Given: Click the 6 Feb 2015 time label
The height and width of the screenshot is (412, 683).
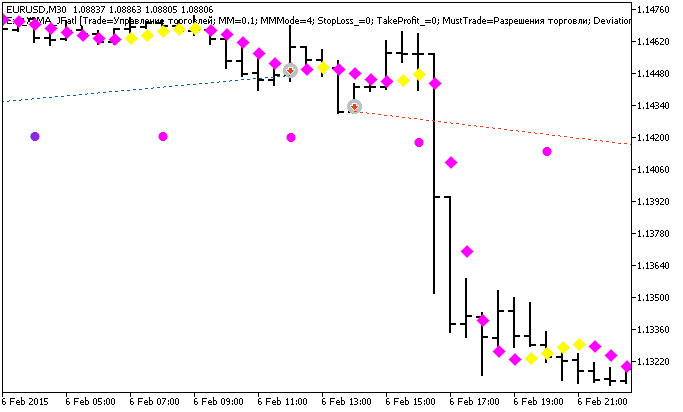Looking at the screenshot, I should (x=26, y=401).
